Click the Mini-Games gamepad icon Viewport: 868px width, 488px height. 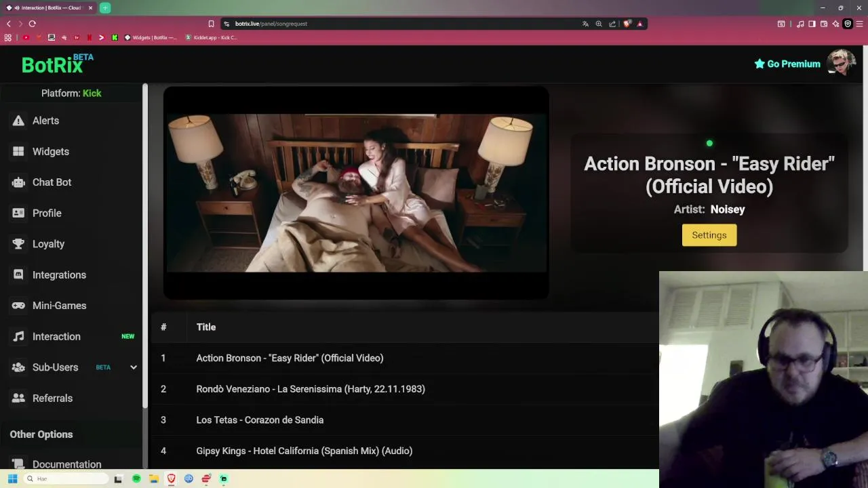[x=18, y=306]
